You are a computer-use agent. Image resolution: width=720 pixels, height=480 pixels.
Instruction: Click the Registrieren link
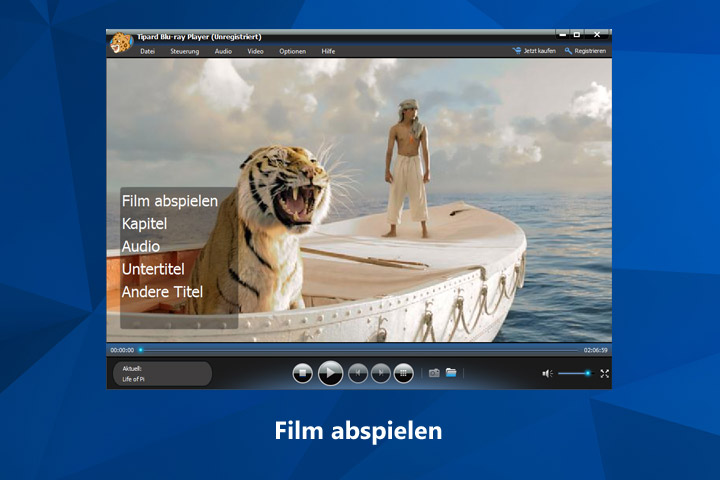(590, 51)
